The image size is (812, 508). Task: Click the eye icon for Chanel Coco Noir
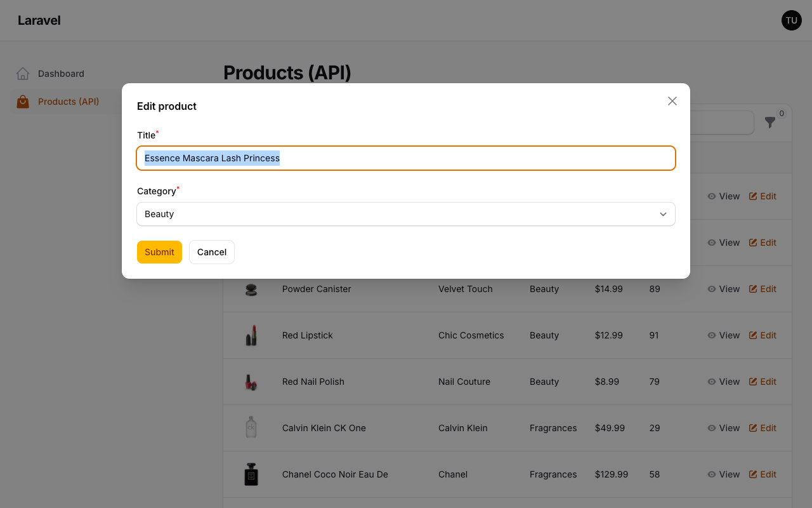point(712,474)
